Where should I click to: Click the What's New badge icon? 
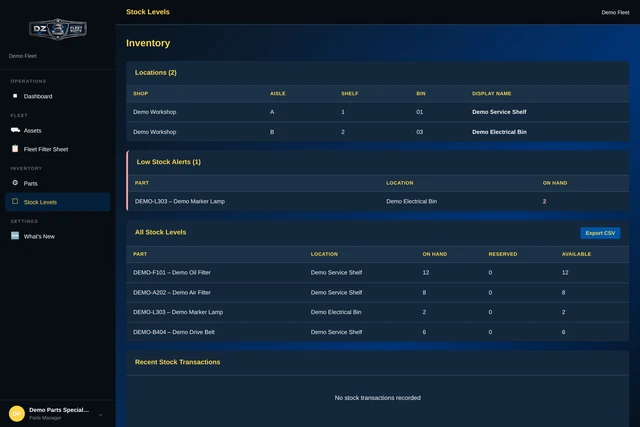15,236
